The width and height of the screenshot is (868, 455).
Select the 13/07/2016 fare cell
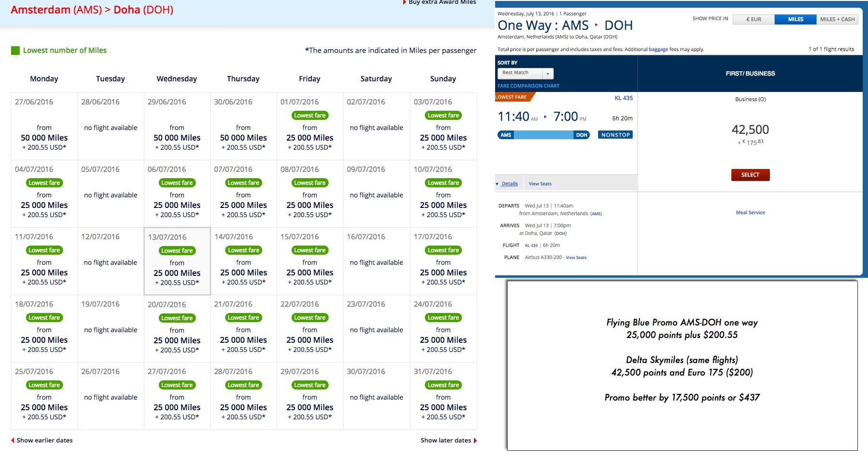click(x=177, y=261)
